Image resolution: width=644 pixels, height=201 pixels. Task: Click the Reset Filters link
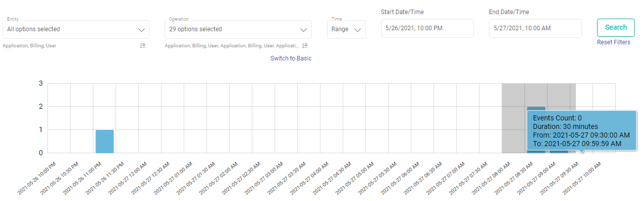click(613, 42)
